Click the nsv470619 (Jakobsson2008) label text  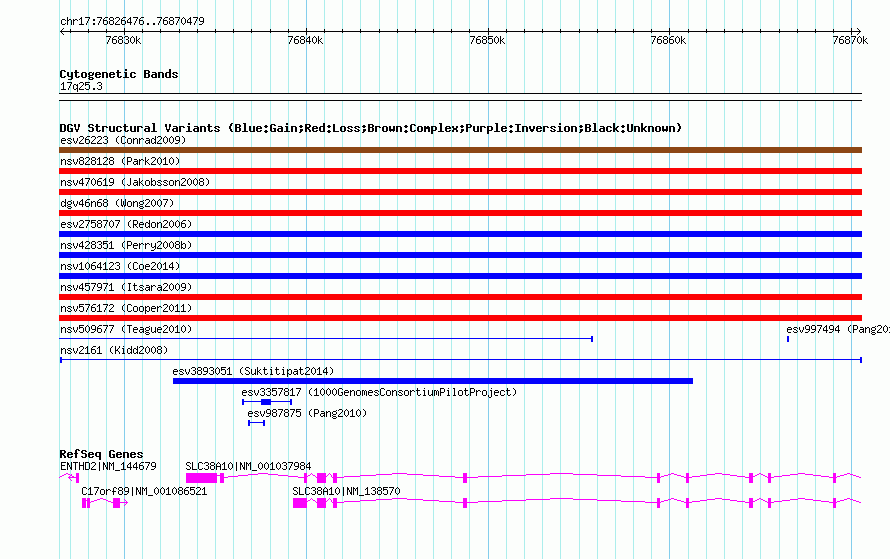(x=135, y=182)
